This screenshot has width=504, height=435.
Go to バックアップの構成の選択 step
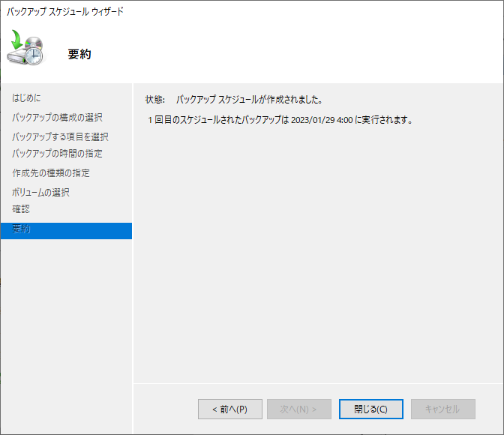pos(57,118)
